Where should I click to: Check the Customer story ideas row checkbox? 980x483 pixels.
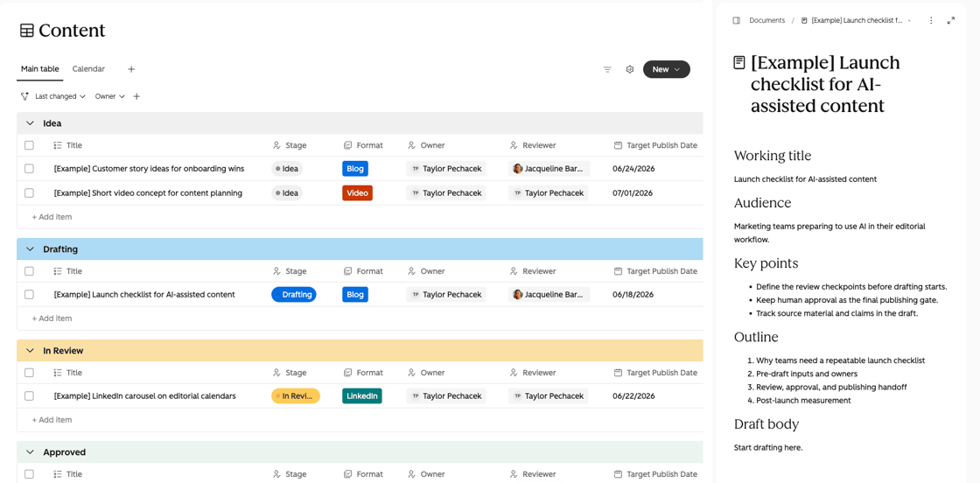(x=30, y=169)
